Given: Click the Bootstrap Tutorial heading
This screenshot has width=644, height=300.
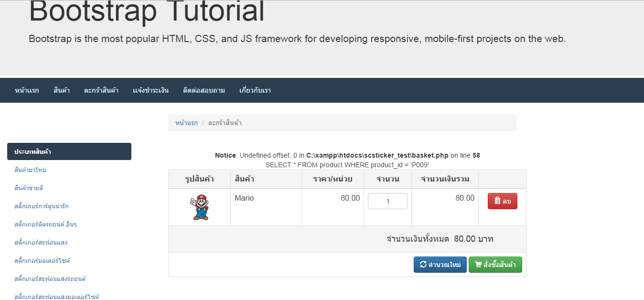Looking at the screenshot, I should click(x=147, y=11).
